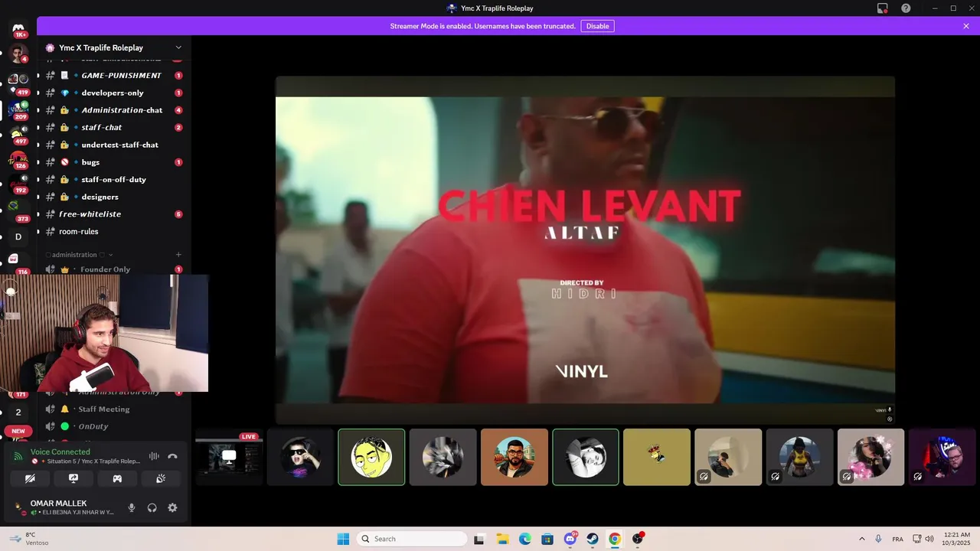This screenshot has height=551, width=980.
Task: Open server with 126 badge
Action: point(18,159)
